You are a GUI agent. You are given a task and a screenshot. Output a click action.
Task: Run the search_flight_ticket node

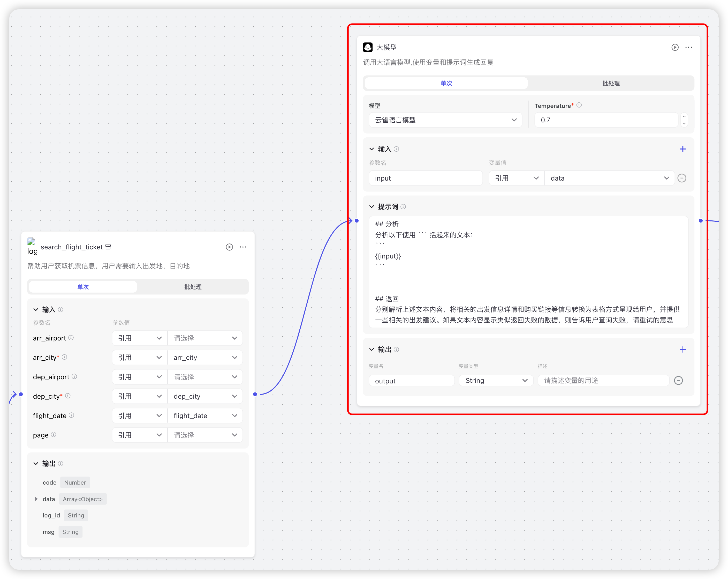(229, 247)
